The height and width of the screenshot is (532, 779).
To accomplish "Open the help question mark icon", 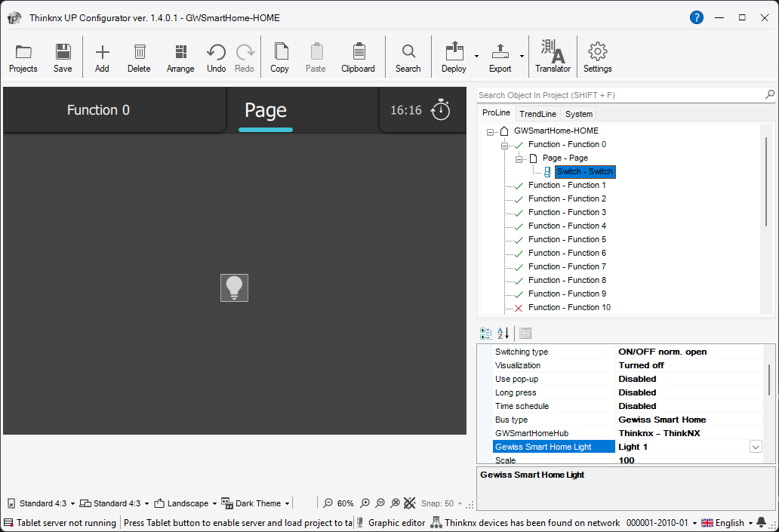I will (696, 17).
